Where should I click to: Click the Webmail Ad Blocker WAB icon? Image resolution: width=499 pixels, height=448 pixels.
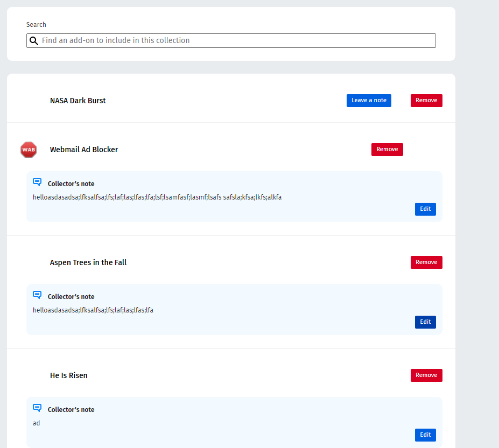[29, 150]
